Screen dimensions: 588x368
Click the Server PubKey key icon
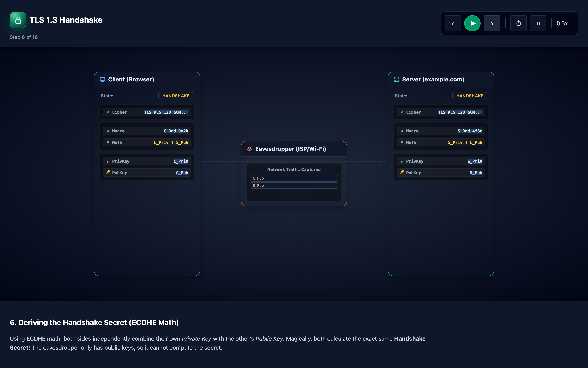[x=402, y=172]
